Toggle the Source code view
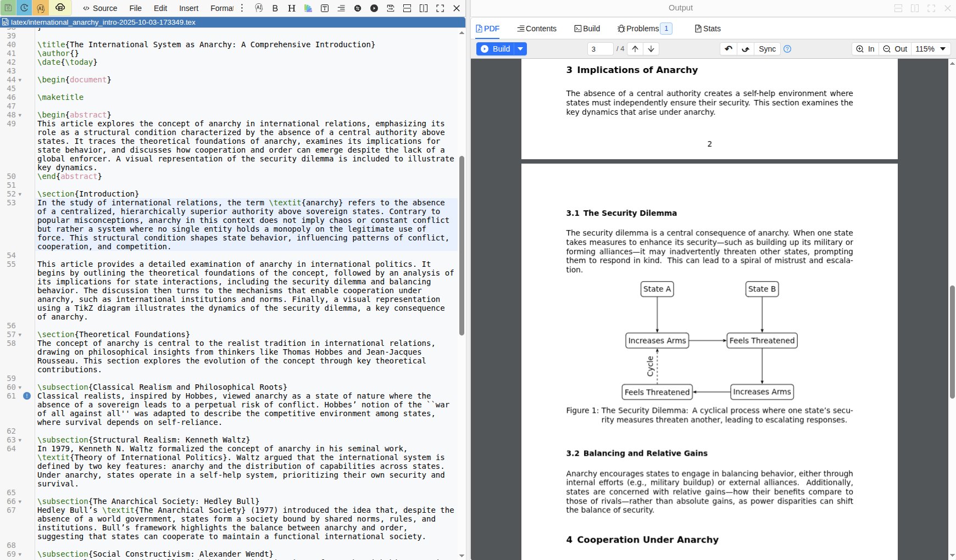Viewport: 956px width, 560px height. [100, 8]
